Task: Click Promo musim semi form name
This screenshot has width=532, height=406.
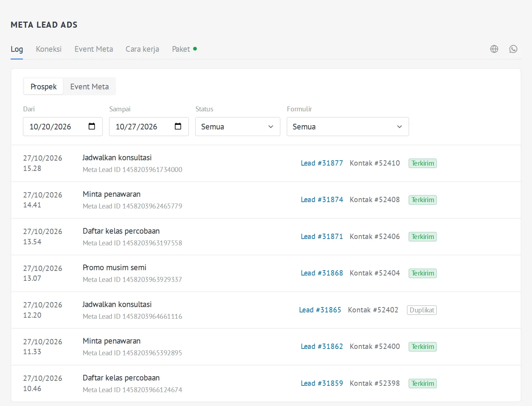Action: click(115, 268)
